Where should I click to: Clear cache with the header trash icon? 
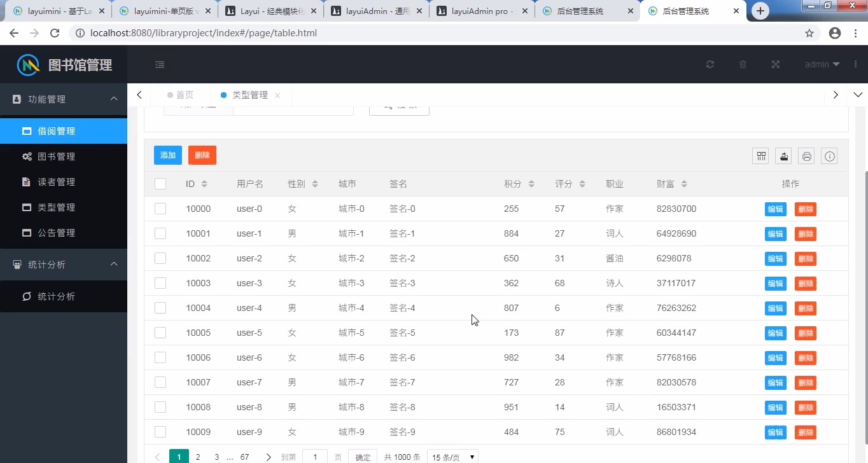pos(743,64)
